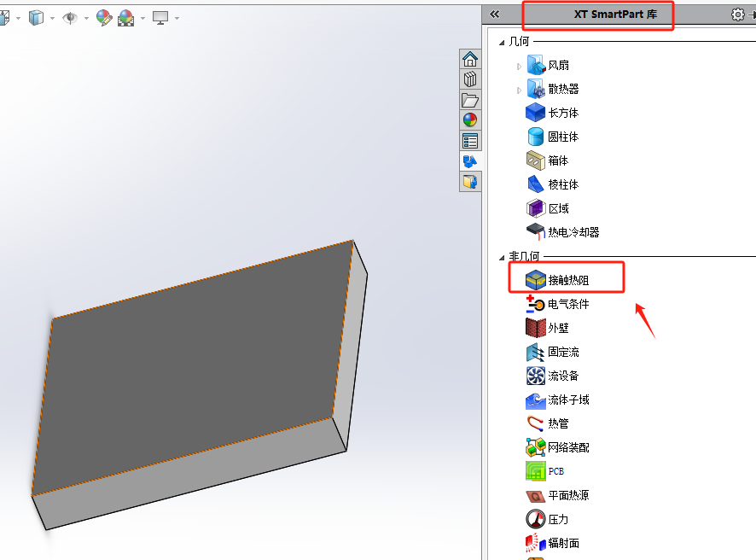Click the 平面热源 planar heat source icon
Viewport: 756px width, 560px height.
coord(536,495)
